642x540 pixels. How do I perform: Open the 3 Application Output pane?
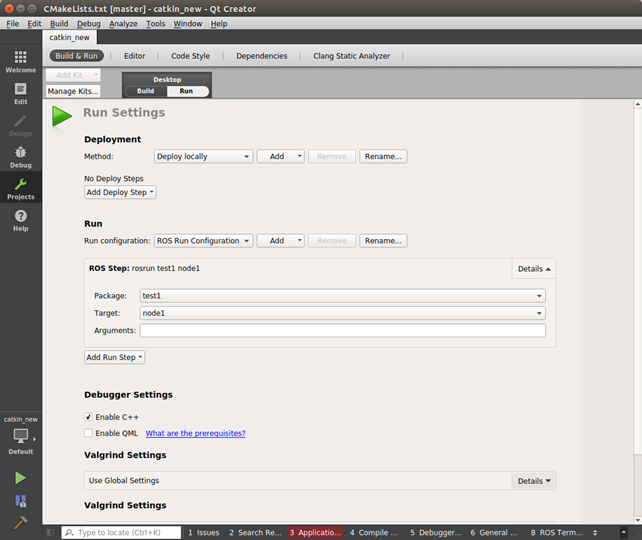315,532
